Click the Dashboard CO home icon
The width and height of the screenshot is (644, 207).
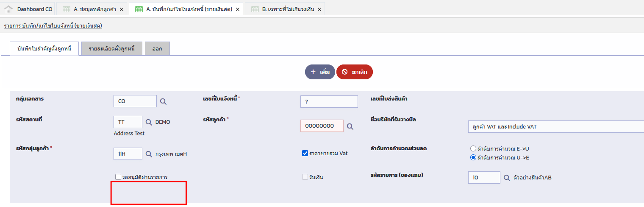tap(8, 9)
